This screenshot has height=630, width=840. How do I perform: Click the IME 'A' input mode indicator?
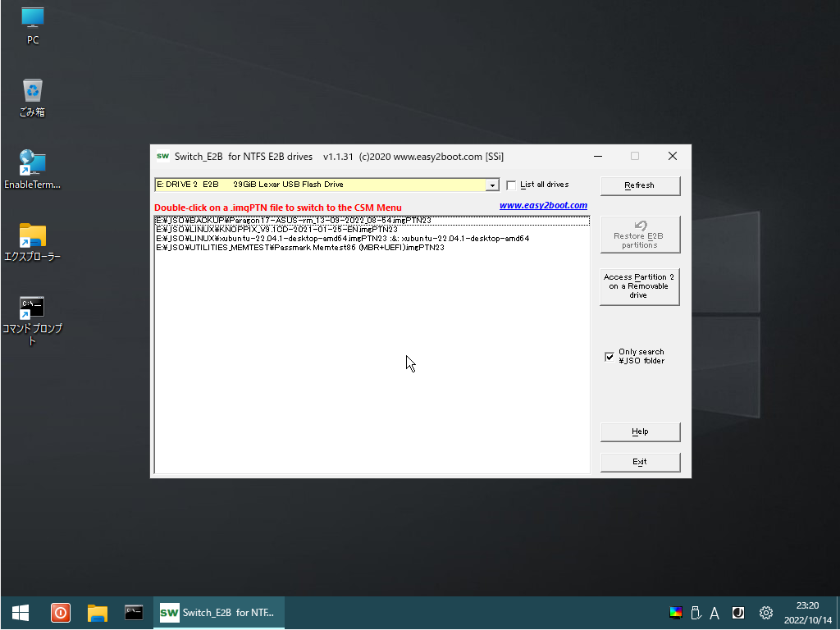point(714,613)
